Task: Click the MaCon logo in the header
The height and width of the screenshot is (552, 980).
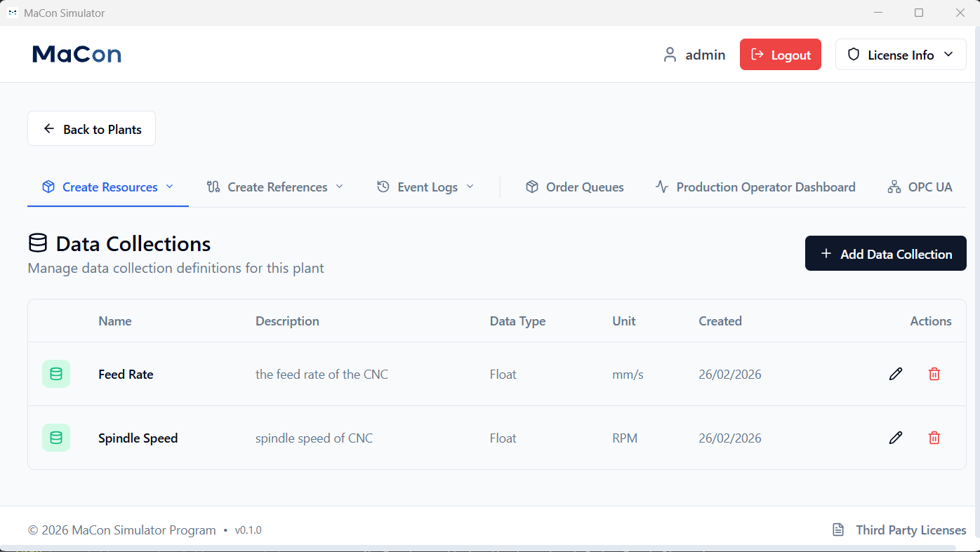Action: click(x=77, y=53)
